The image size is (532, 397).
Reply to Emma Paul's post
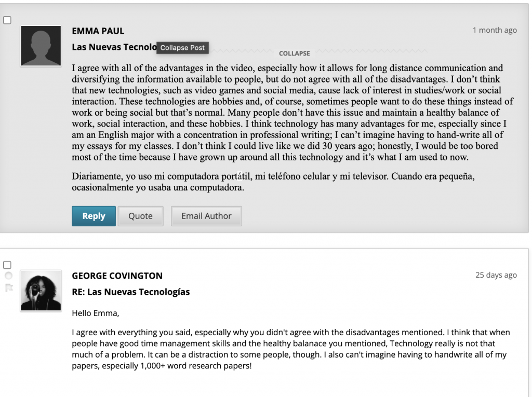pyautogui.click(x=94, y=216)
